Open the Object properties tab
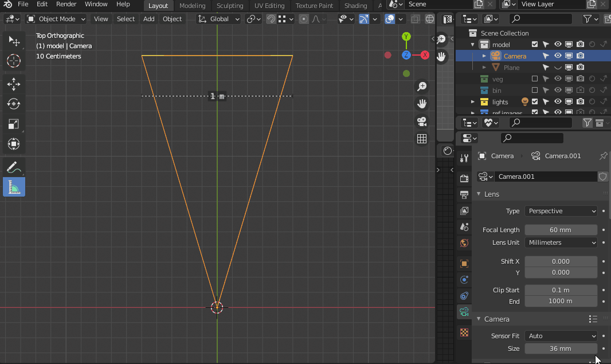Viewport: 611px width, 364px height. point(464,263)
